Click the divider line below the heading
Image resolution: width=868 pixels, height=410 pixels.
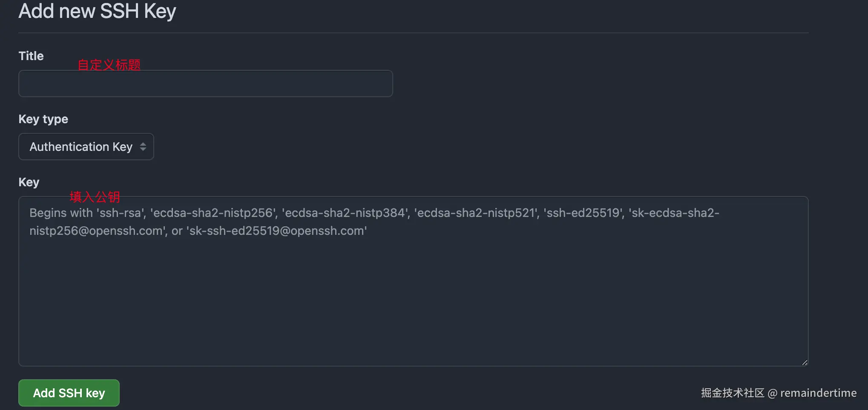413,33
